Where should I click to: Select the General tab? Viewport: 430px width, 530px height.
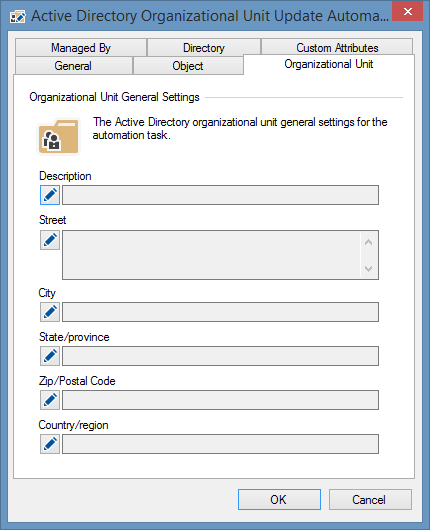73,66
